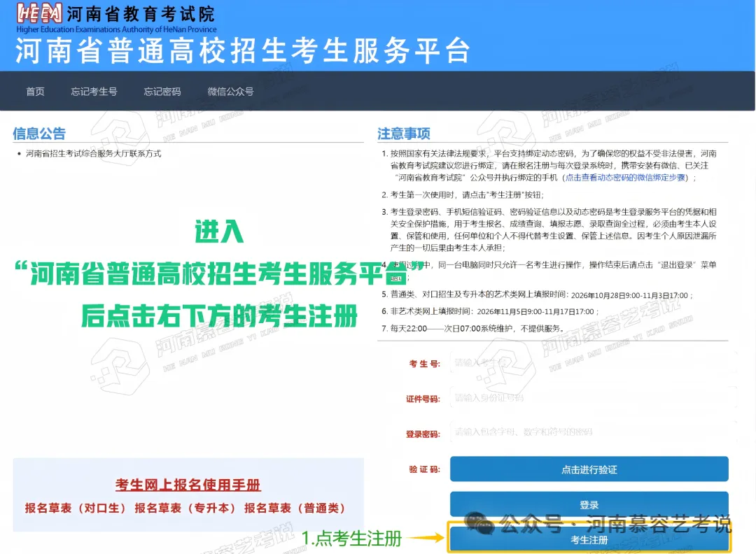This screenshot has width=756, height=554.
Task: Click the 注意事项 section heading
Action: (404, 134)
